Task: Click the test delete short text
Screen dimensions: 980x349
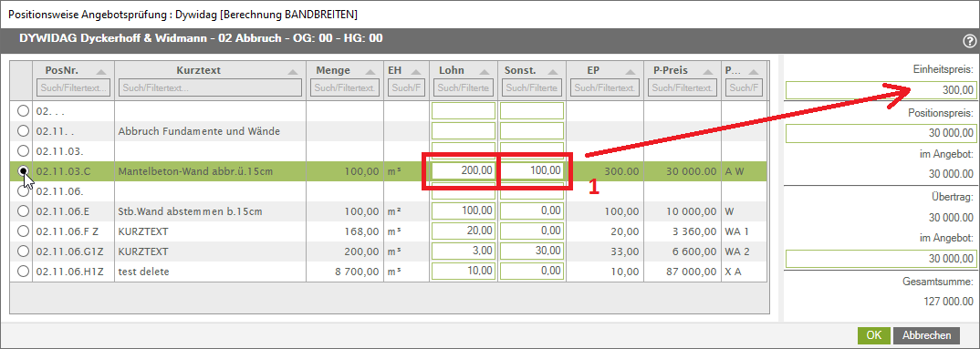Action: tap(144, 272)
